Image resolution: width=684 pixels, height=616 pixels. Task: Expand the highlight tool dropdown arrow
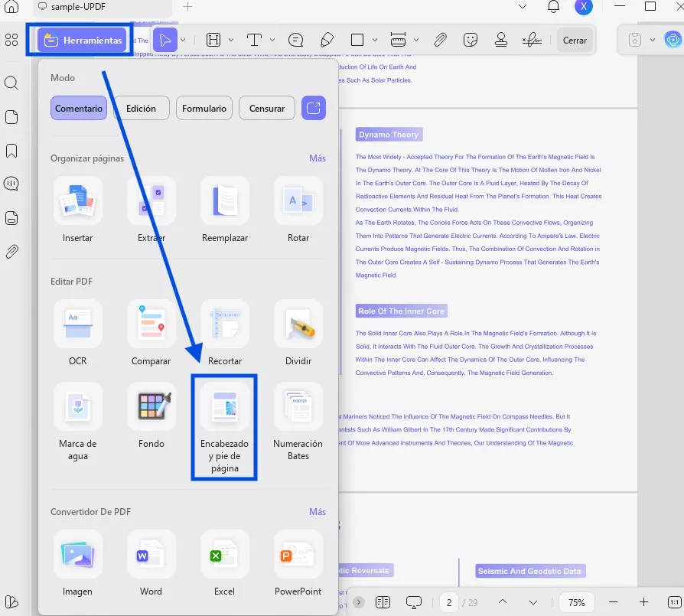click(x=231, y=40)
